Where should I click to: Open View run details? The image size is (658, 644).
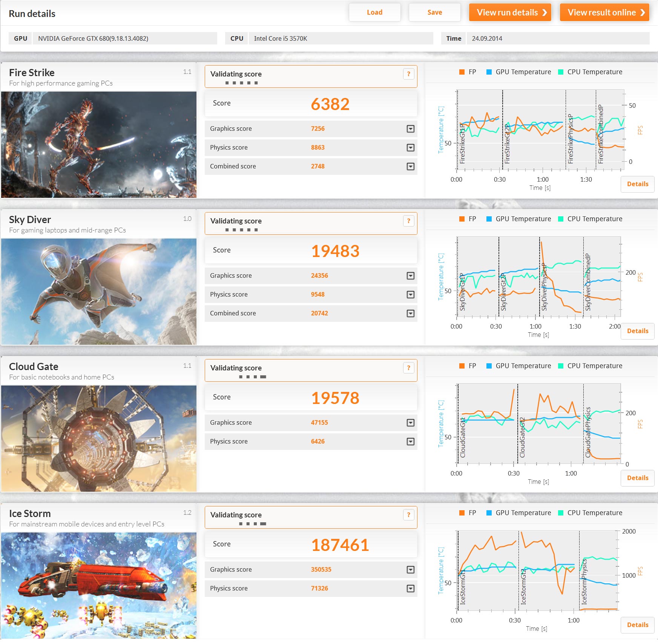click(x=510, y=12)
